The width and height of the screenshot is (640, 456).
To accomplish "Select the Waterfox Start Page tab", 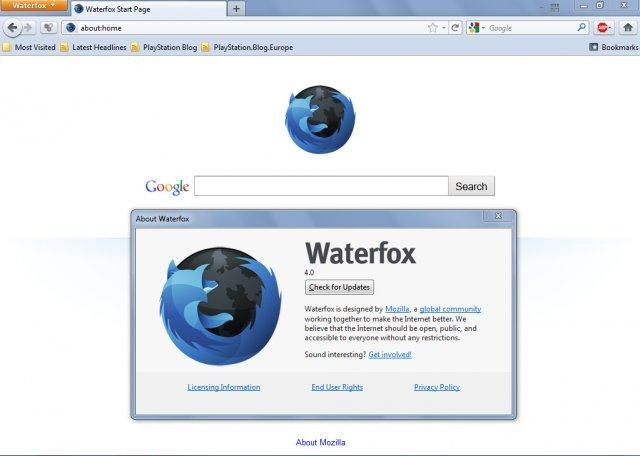I will tap(149, 9).
